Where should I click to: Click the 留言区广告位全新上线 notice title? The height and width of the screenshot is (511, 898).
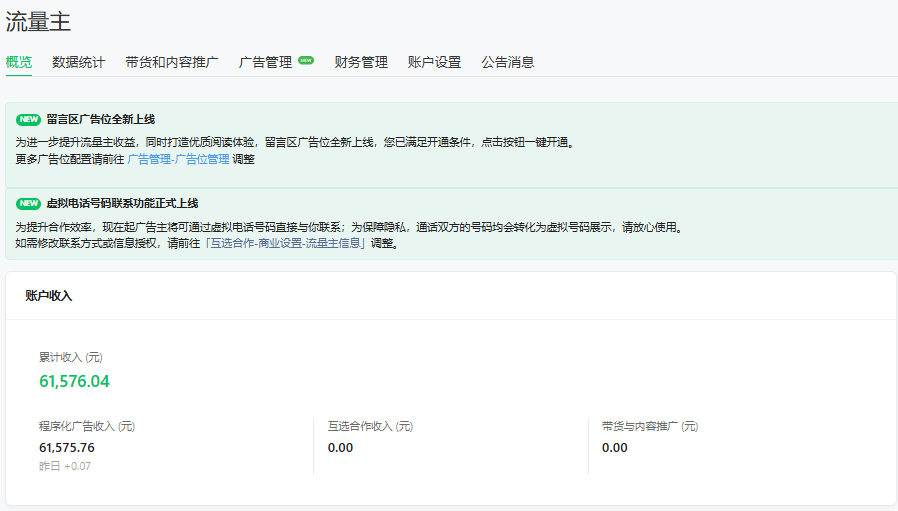pyautogui.click(x=100, y=119)
